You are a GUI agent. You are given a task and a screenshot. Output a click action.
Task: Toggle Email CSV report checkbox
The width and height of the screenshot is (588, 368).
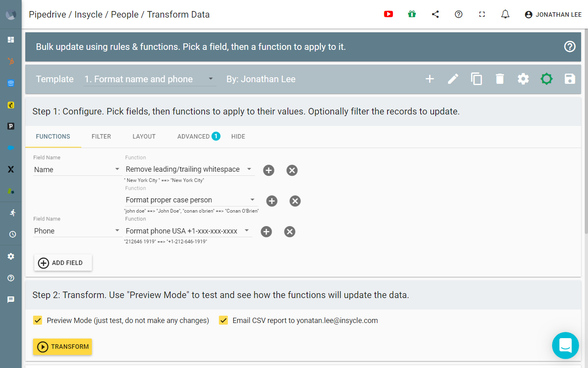(x=223, y=320)
